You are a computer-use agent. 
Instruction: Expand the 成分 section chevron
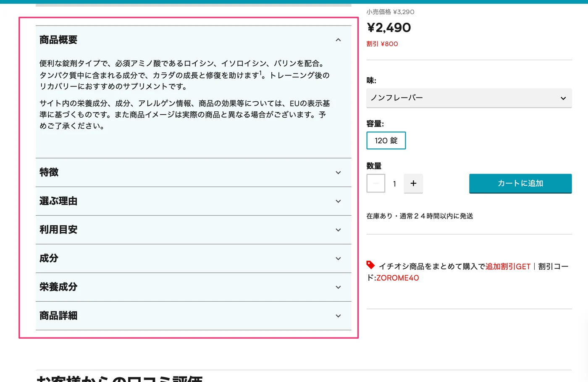coord(338,258)
